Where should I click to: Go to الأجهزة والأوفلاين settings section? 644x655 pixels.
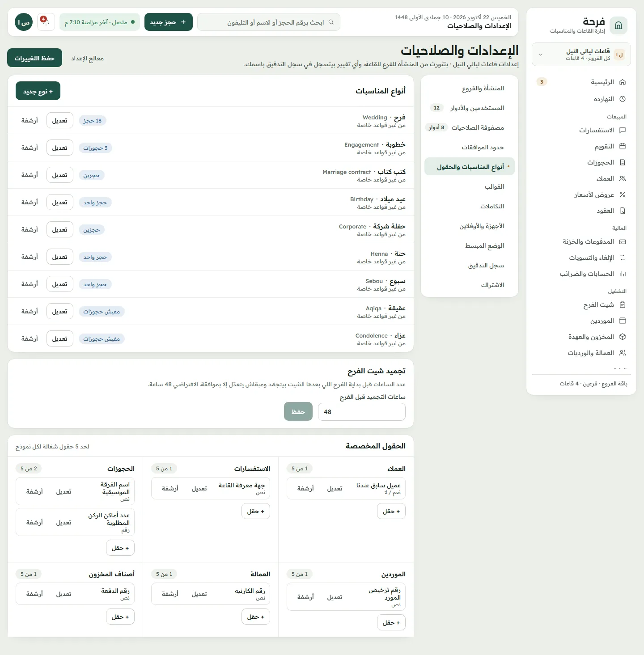click(470, 226)
